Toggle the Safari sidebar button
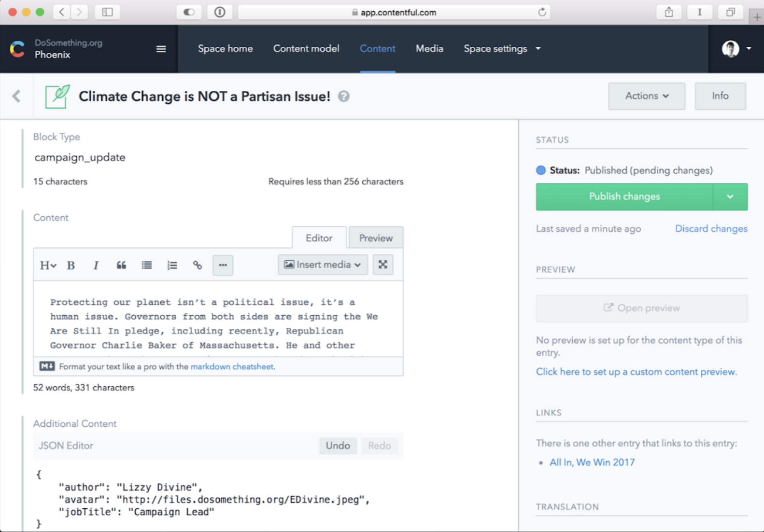The image size is (764, 532). (x=107, y=12)
